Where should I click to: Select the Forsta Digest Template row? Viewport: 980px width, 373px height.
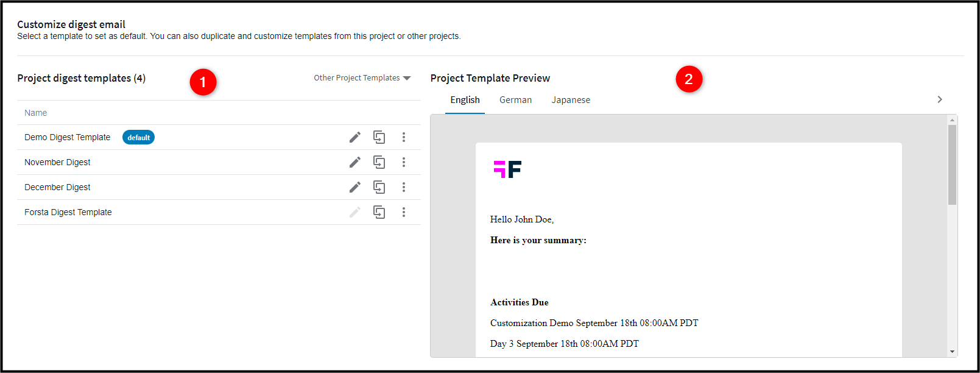click(68, 212)
